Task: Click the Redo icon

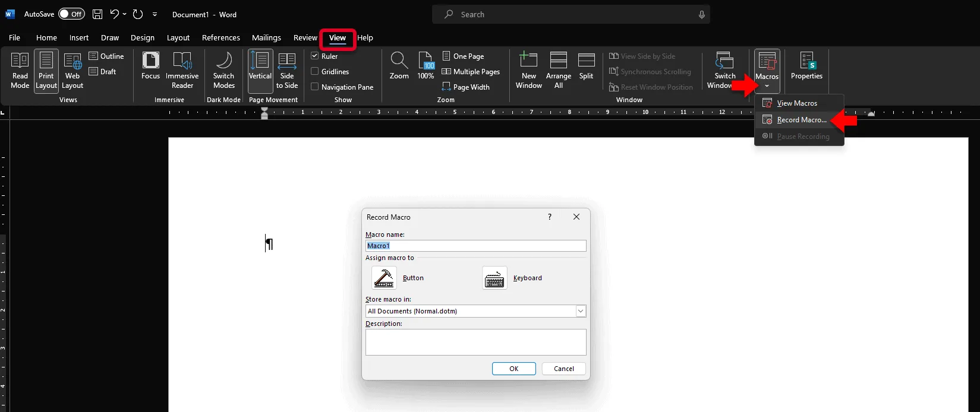Action: click(x=138, y=14)
